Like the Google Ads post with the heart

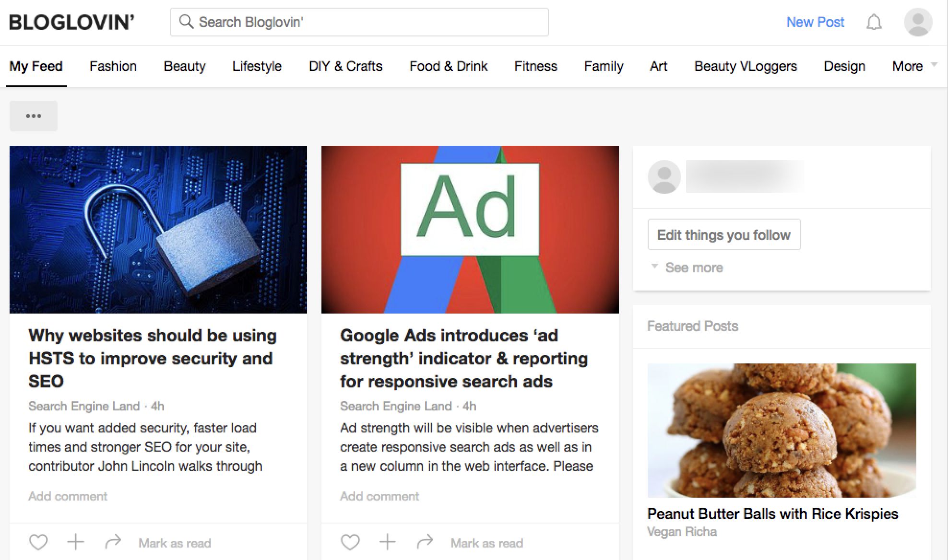(x=350, y=542)
